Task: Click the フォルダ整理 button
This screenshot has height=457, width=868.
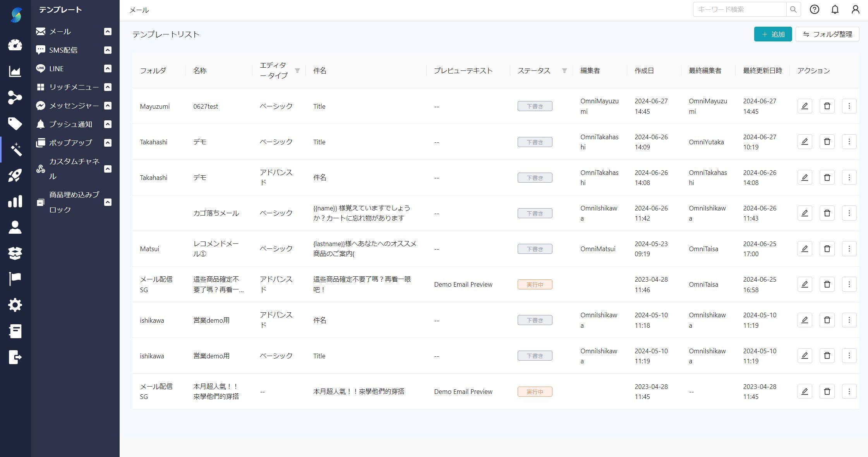Action: tap(827, 34)
